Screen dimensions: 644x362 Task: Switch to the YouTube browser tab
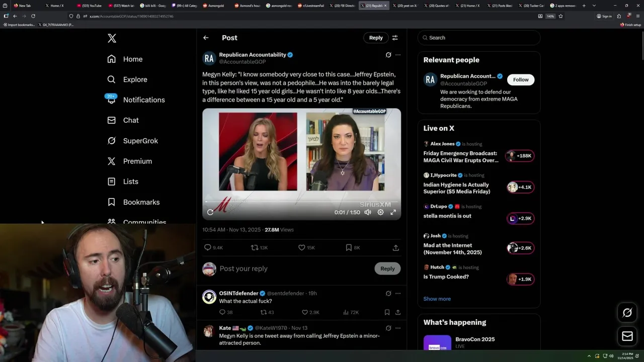89,6
